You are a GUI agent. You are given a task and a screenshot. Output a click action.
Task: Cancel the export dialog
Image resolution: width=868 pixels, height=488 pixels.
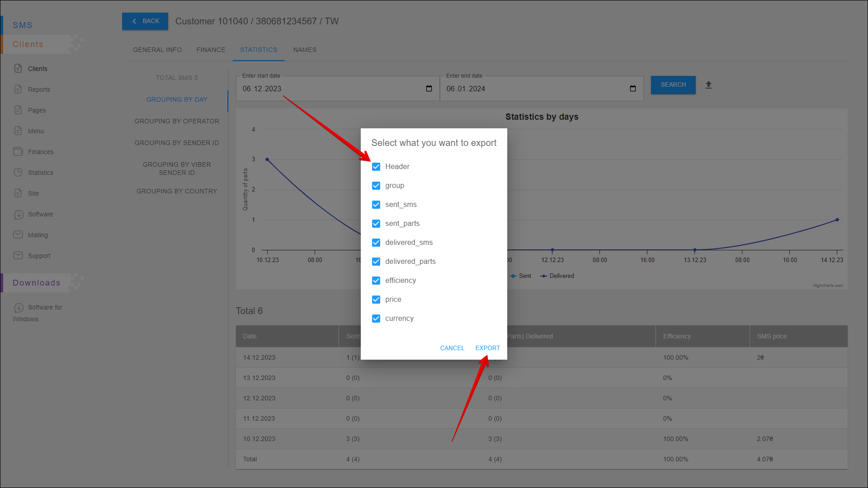(x=452, y=348)
